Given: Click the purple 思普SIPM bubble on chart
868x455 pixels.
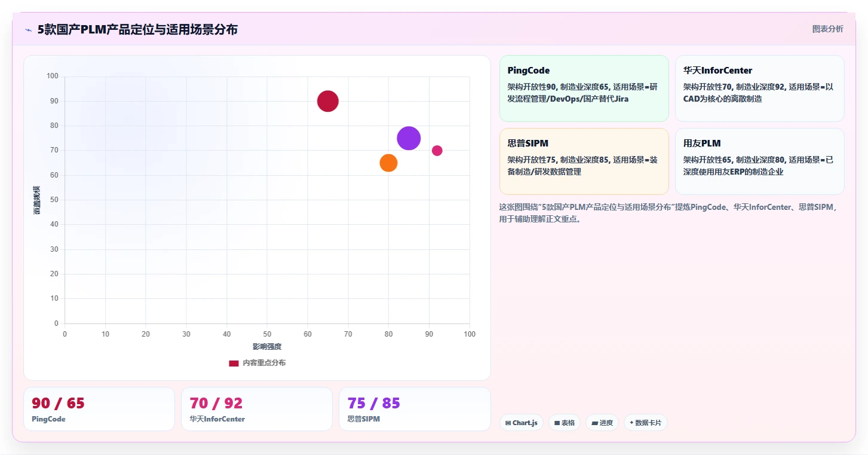Looking at the screenshot, I should coord(409,138).
